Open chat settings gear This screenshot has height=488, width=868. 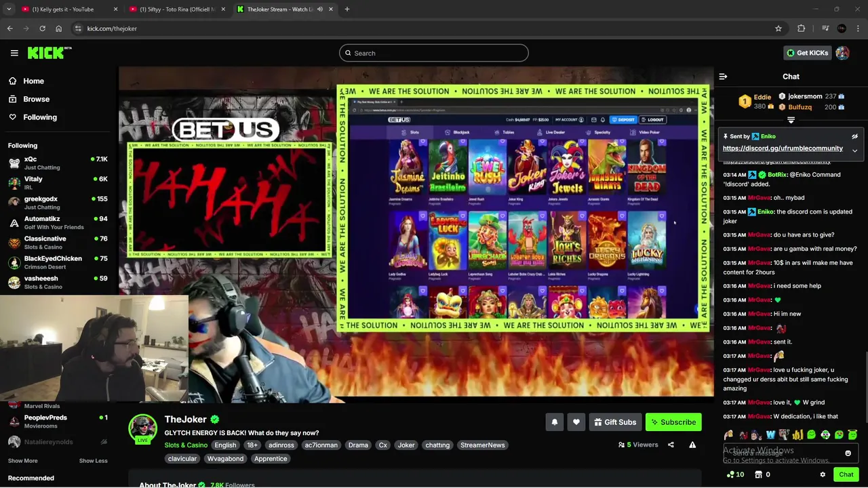[823, 474]
